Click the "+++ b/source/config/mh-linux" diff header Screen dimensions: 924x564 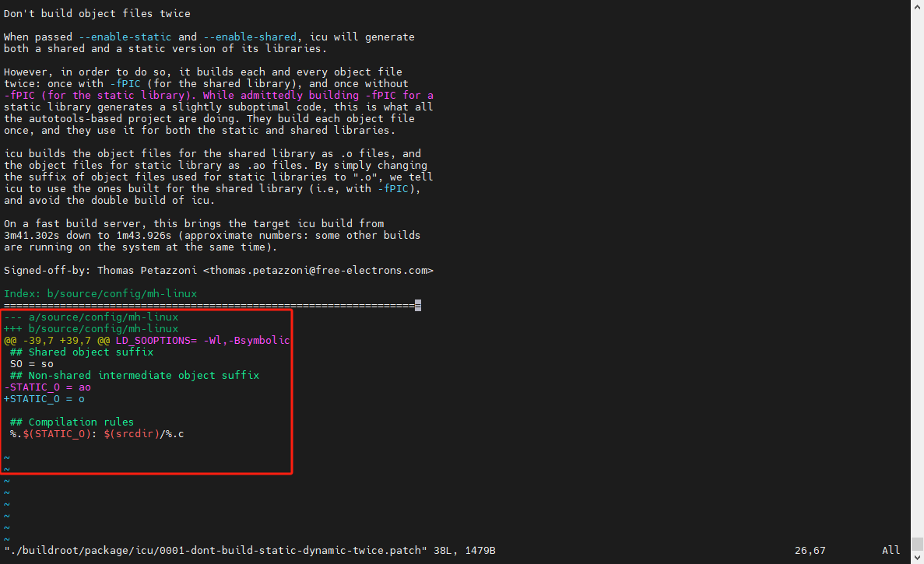91,329
